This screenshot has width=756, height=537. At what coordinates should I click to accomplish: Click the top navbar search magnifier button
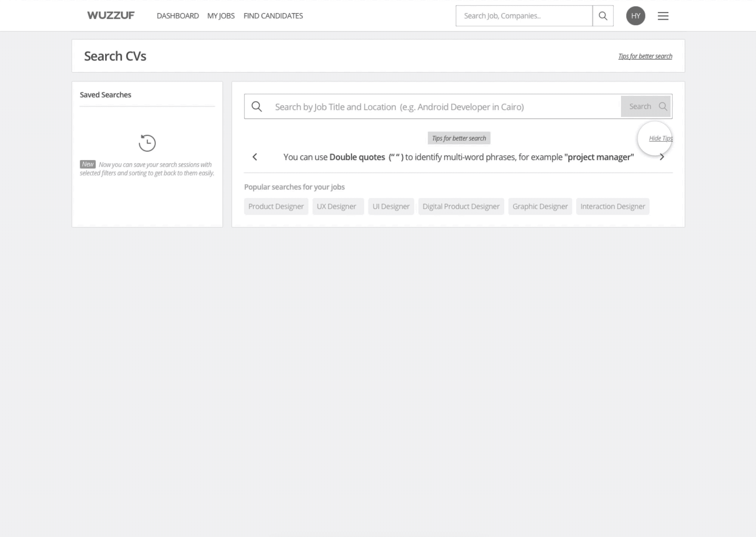603,16
